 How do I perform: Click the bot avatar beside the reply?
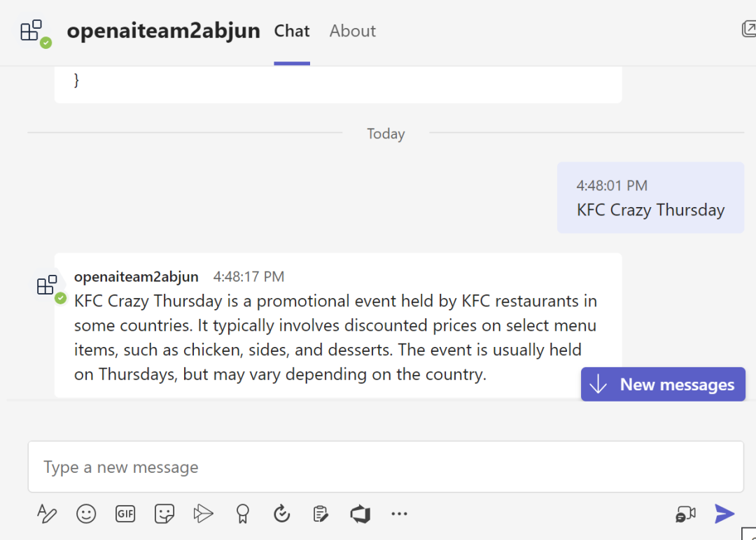50,288
